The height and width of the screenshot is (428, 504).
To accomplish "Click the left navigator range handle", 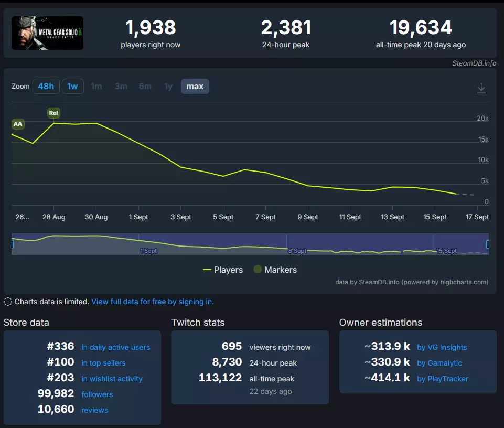I will (12, 244).
